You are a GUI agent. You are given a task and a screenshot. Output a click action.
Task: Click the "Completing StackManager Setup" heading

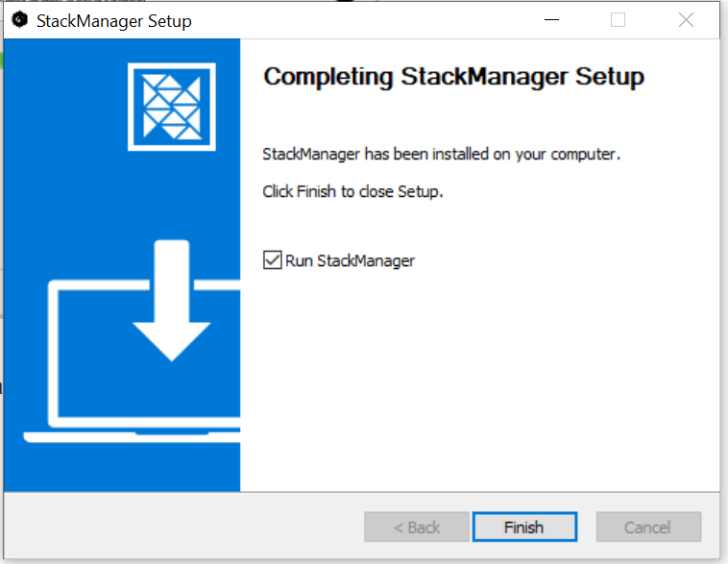click(x=453, y=77)
